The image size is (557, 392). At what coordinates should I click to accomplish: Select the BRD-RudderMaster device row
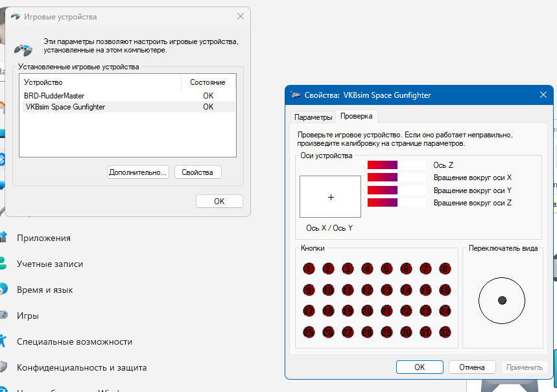tap(128, 95)
